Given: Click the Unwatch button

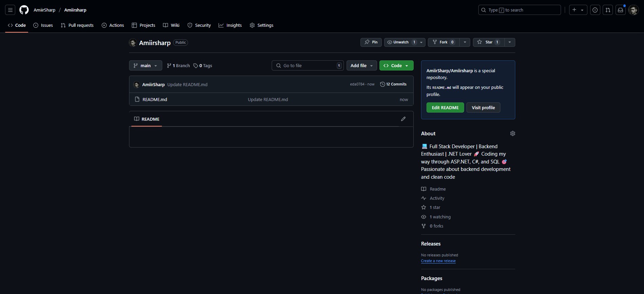Looking at the screenshot, I should coord(401,42).
